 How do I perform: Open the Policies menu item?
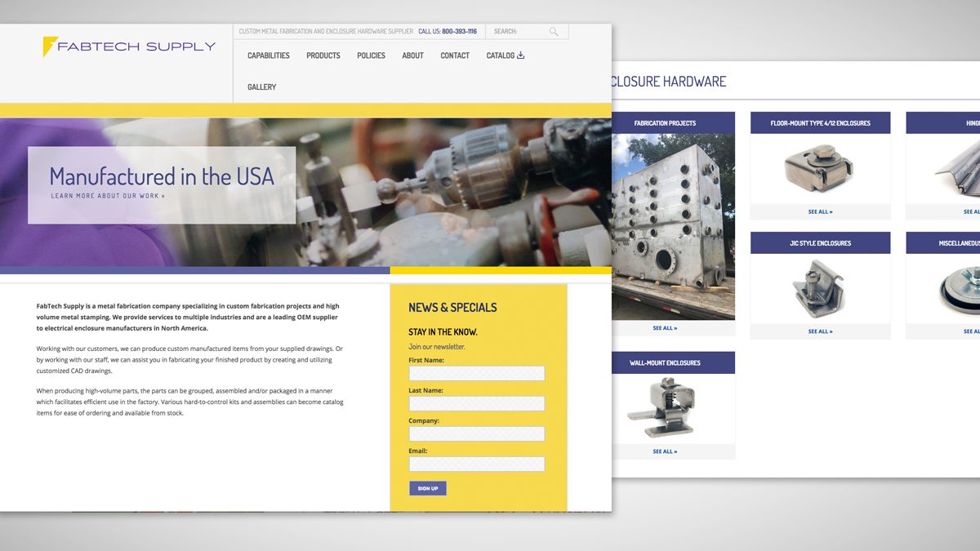pyautogui.click(x=371, y=56)
